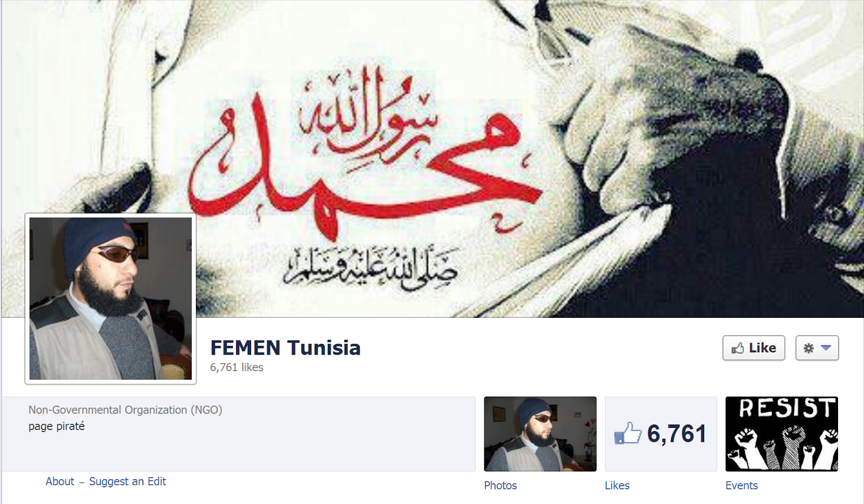The image size is (864, 504).
Task: Open the Photos thumbnail of bearded man
Action: [540, 434]
